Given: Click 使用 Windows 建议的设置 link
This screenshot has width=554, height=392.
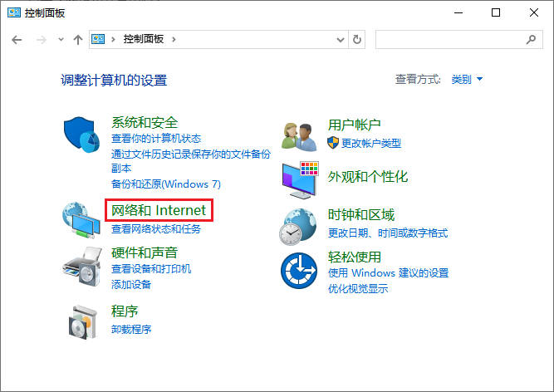Looking at the screenshot, I should click(388, 273).
